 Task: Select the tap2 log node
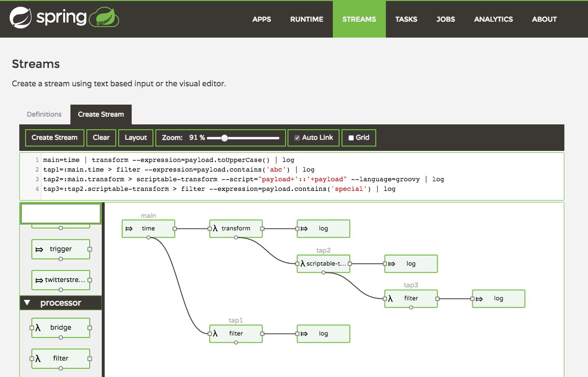411,264
